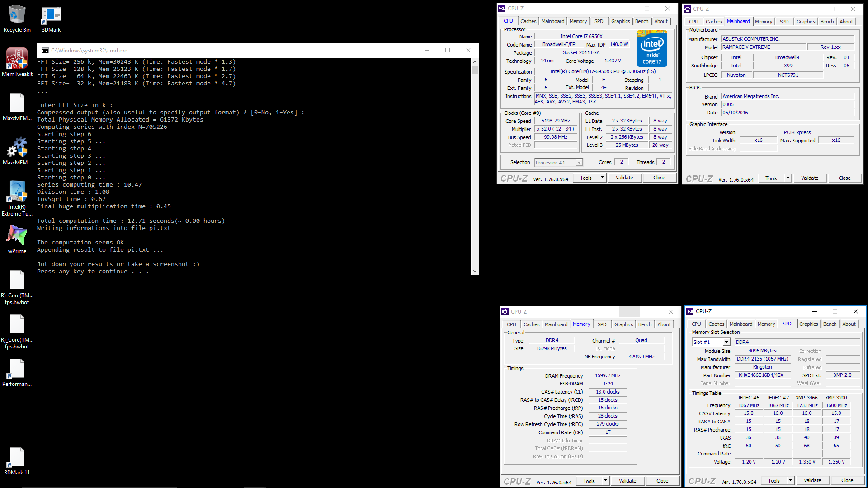Launch wPrime from the desktop

click(x=17, y=239)
